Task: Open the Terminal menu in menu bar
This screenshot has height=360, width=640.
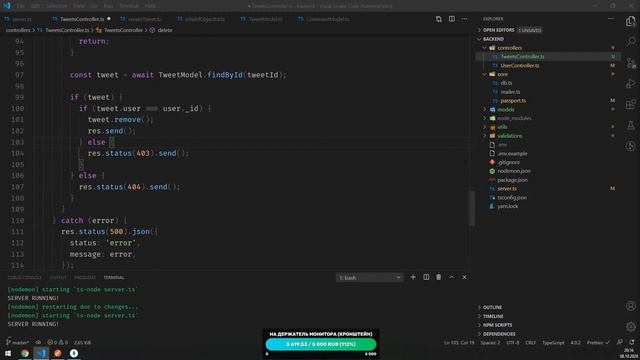Action: 129,6
